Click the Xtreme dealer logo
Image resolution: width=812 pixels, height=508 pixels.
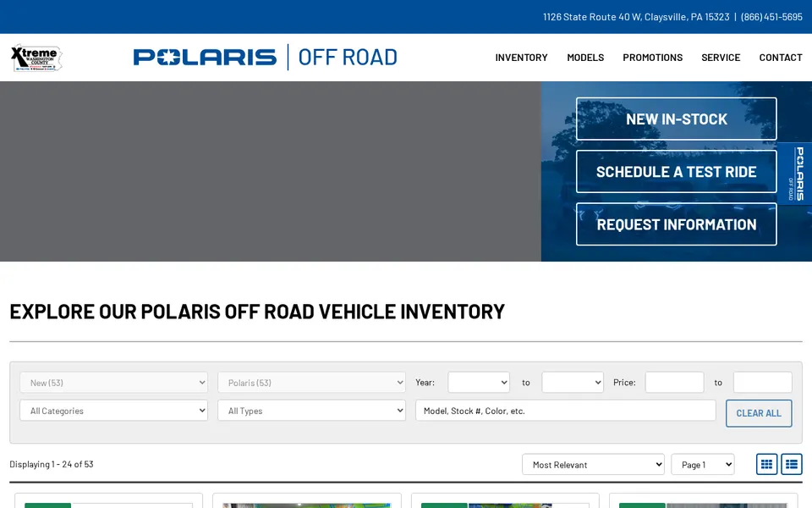[36, 58]
